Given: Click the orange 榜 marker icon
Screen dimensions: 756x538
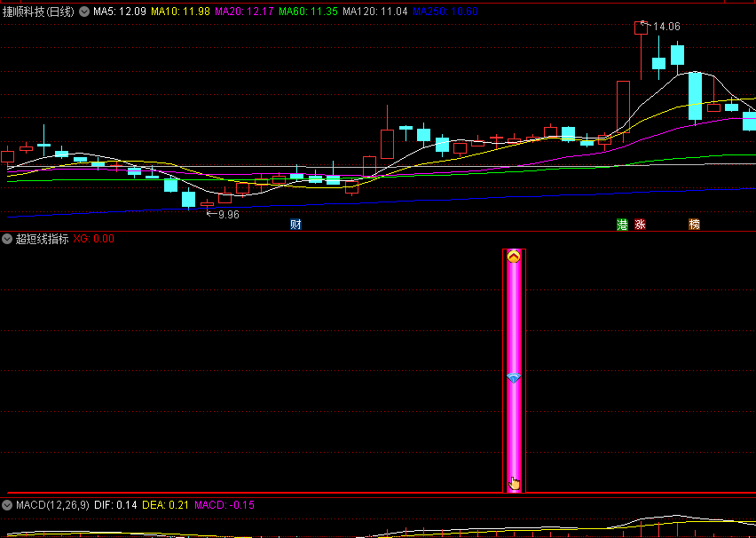Looking at the screenshot, I should pos(694,225).
